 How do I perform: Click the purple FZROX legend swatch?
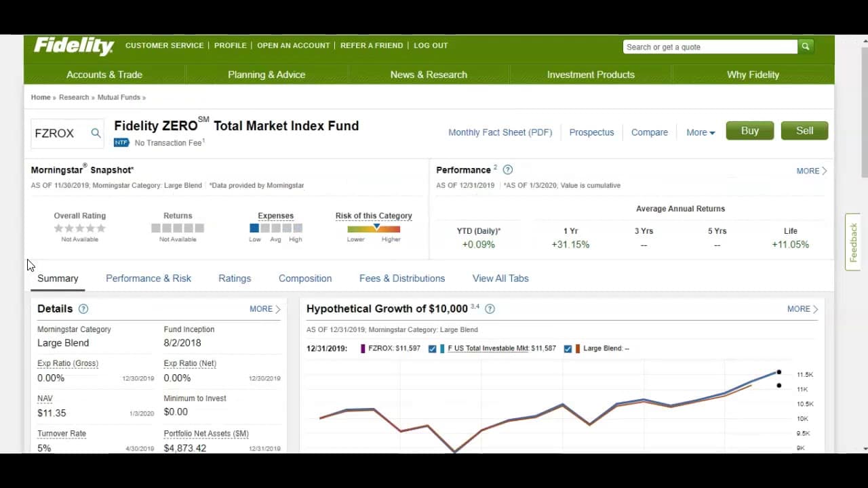(363, 348)
